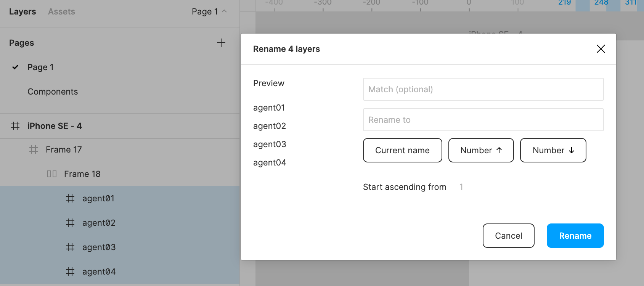Viewport: 644px width, 286px height.
Task: Close the Rename 4 layers dialog
Action: [601, 49]
